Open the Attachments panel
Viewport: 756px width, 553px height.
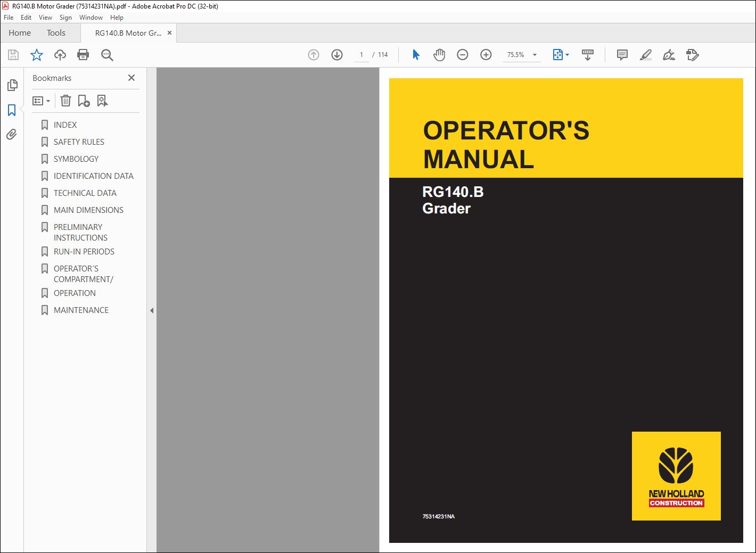click(x=12, y=134)
